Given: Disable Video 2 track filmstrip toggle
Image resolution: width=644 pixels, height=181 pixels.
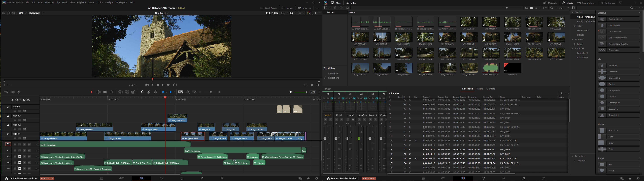Looking at the screenshot, I should (24, 130).
